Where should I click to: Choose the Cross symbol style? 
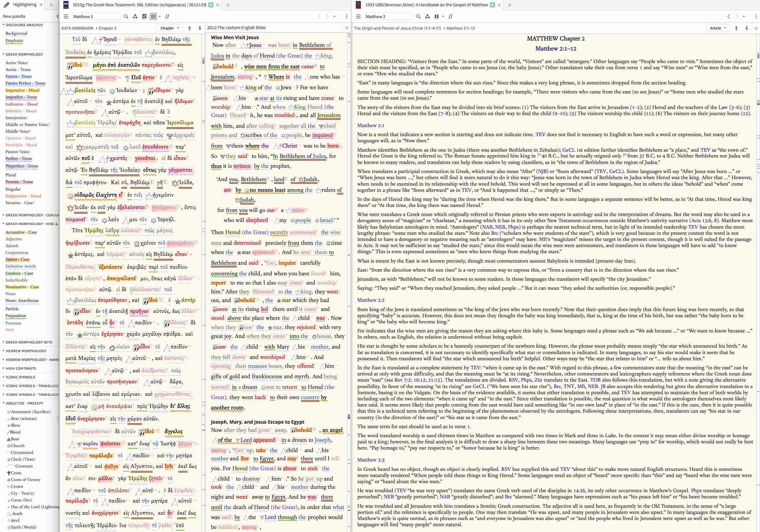pyautogui.click(x=14, y=473)
